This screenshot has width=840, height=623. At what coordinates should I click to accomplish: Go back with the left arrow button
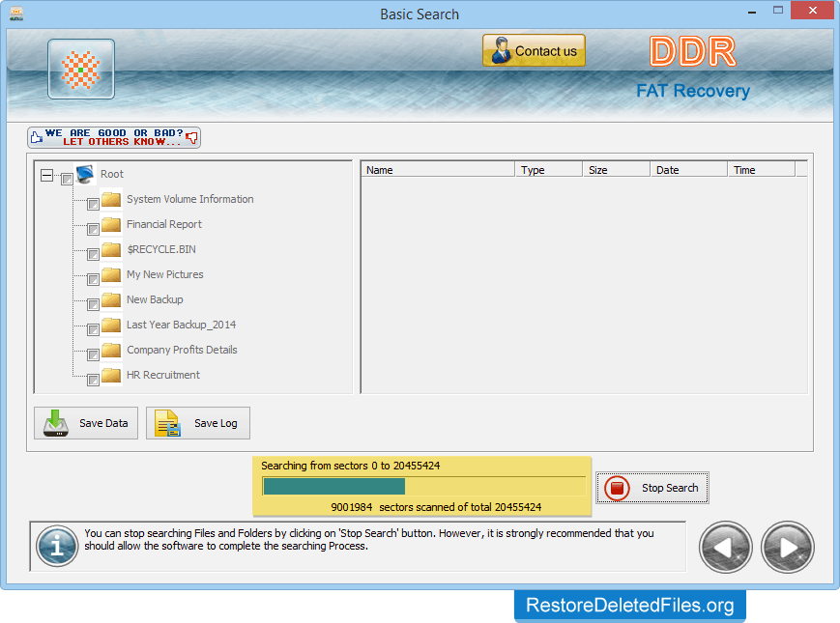click(x=725, y=547)
